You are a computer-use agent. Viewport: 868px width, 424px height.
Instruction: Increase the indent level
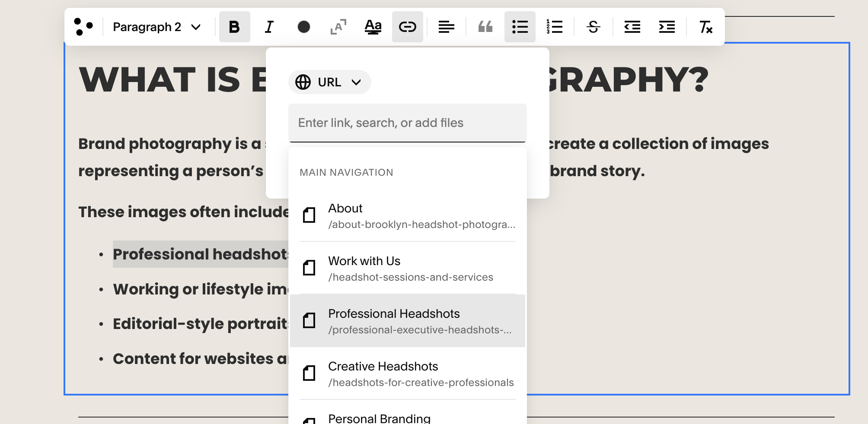click(667, 27)
